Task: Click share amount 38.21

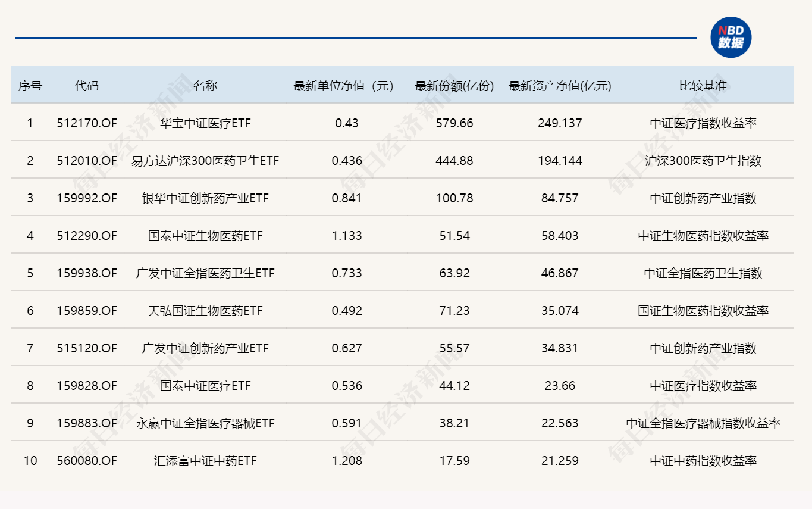Action: click(454, 423)
